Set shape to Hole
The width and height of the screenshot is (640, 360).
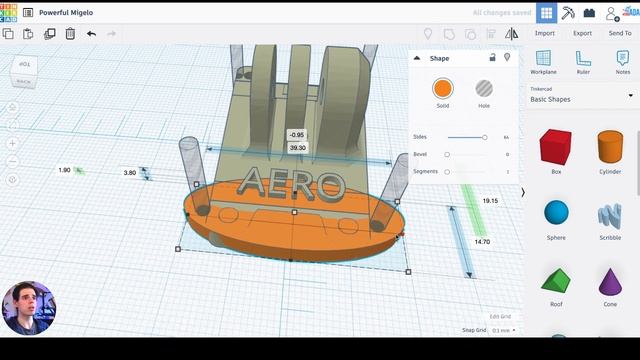coord(484,89)
